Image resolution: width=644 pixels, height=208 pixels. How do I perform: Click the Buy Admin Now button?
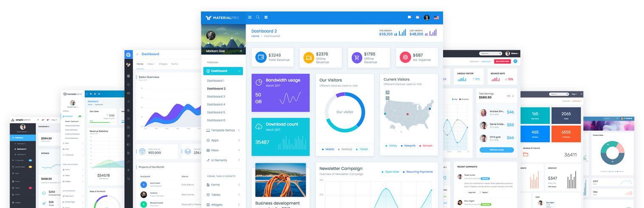[503, 62]
